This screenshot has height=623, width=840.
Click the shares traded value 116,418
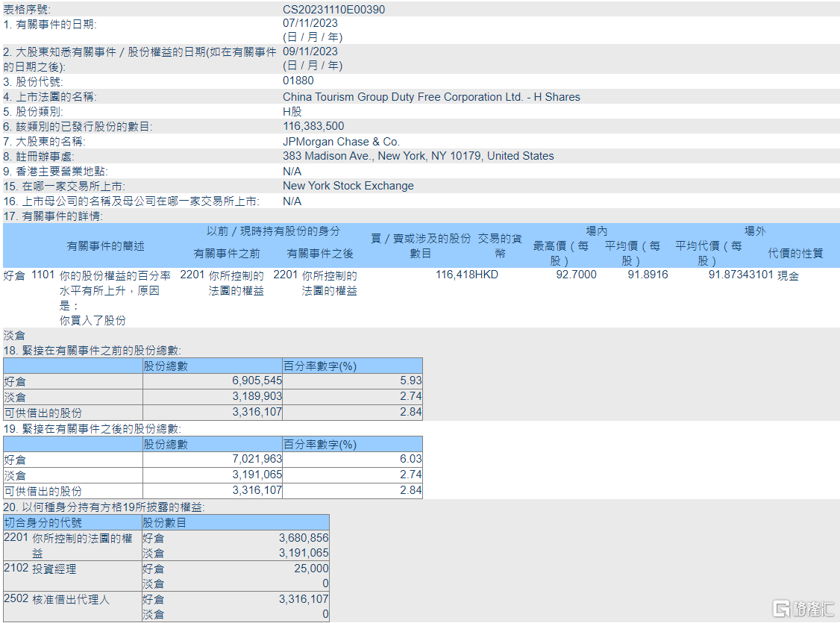pyautogui.click(x=455, y=275)
